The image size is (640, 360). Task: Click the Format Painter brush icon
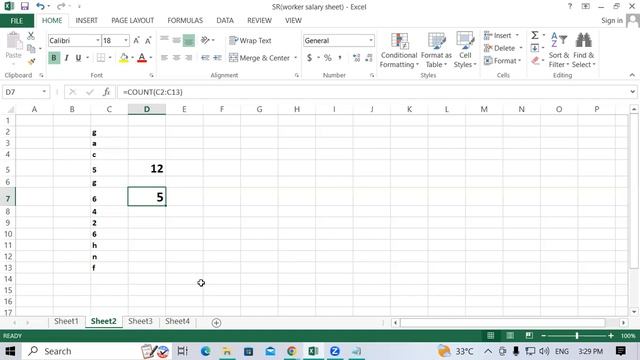pos(31,62)
